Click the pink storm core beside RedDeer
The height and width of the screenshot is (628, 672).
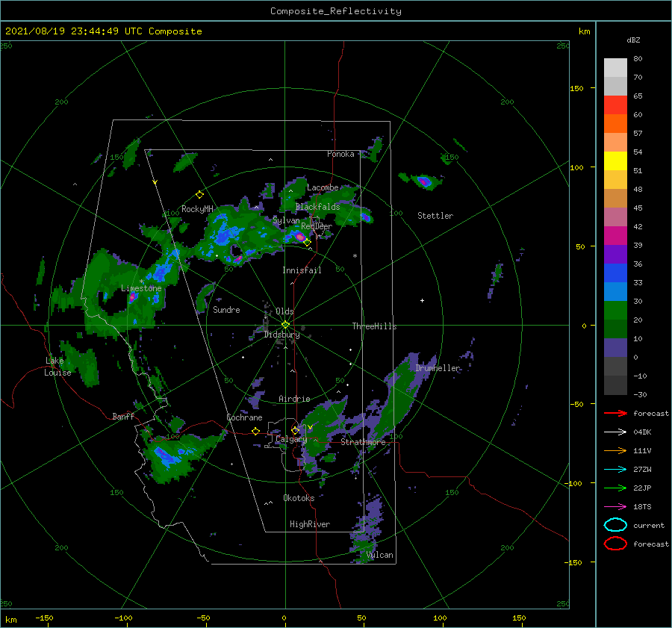(x=300, y=237)
